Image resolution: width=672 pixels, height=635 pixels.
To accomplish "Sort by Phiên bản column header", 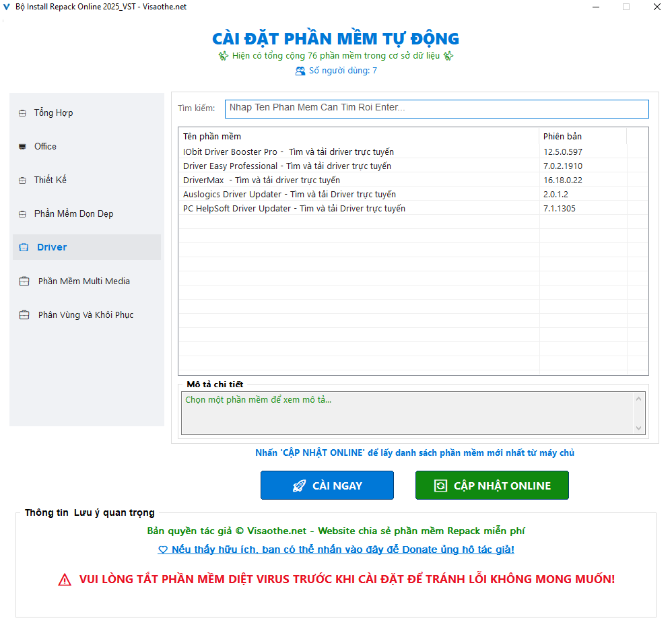I will [x=583, y=136].
